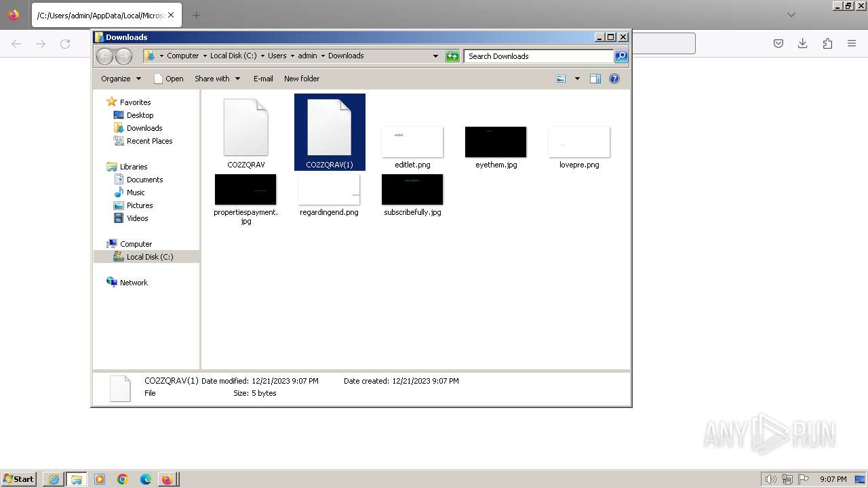
Task: Select Downloads under Favorites
Action: tap(144, 128)
